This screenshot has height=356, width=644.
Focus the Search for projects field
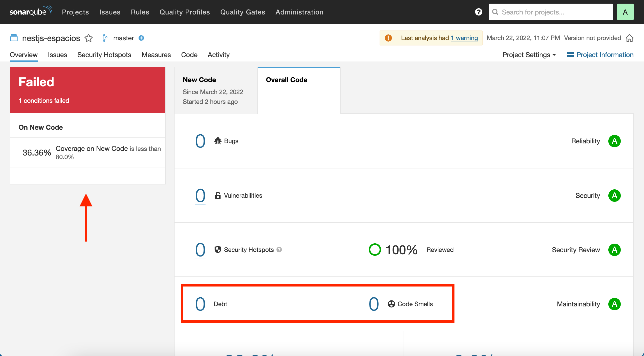tap(551, 12)
